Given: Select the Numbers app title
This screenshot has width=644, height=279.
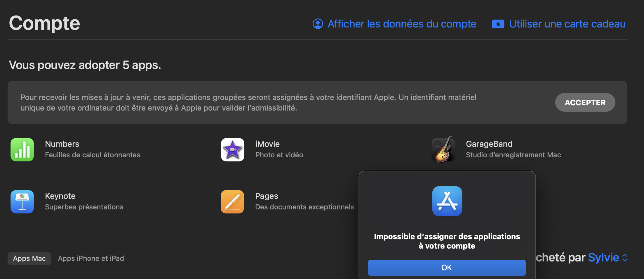Looking at the screenshot, I should pyautogui.click(x=62, y=144).
